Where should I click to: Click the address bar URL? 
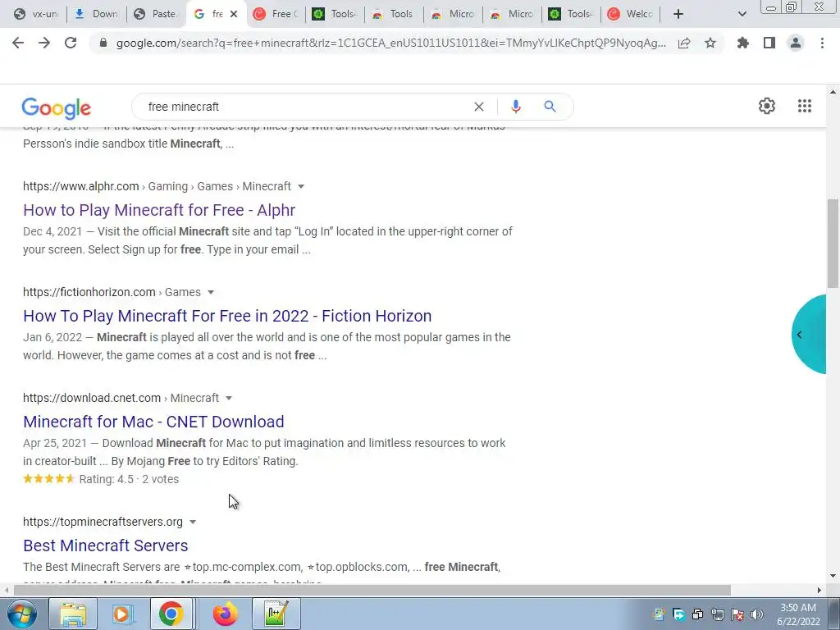[391, 43]
